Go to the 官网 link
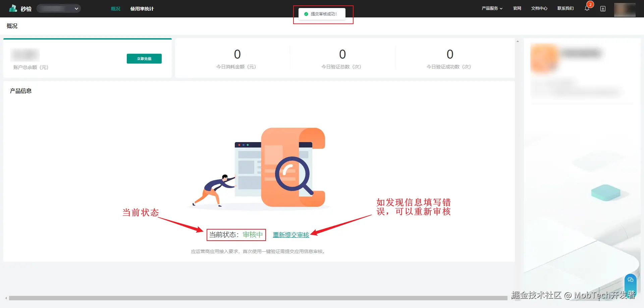The width and height of the screenshot is (644, 308). coord(517,8)
